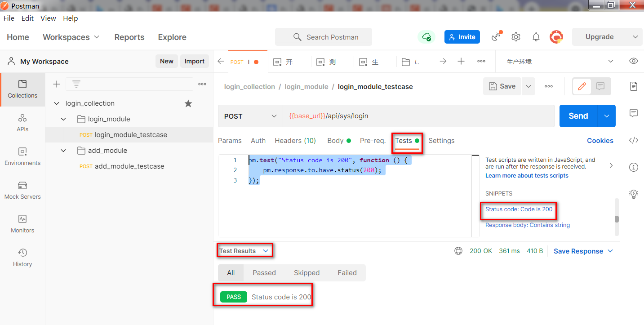
Task: Open the Test Results view dropdown
Action: click(244, 251)
